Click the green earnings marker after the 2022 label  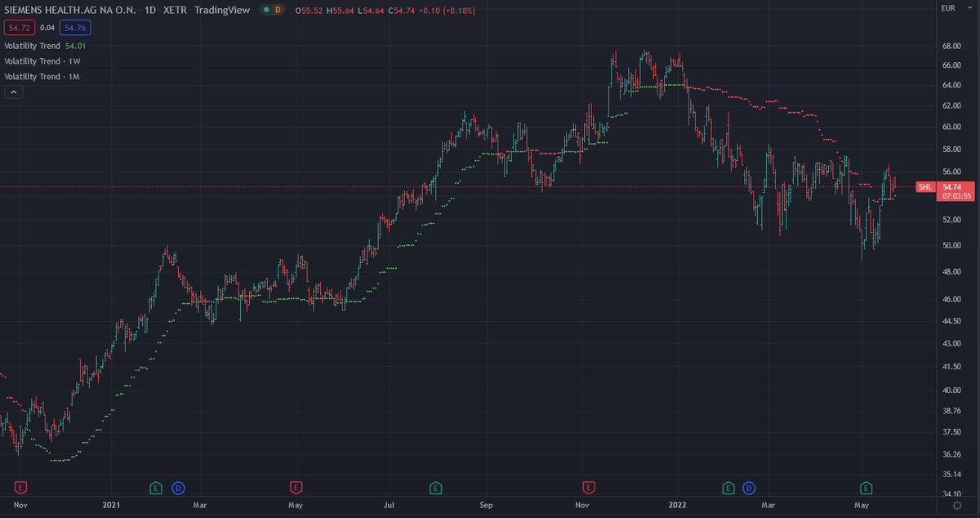pos(728,488)
